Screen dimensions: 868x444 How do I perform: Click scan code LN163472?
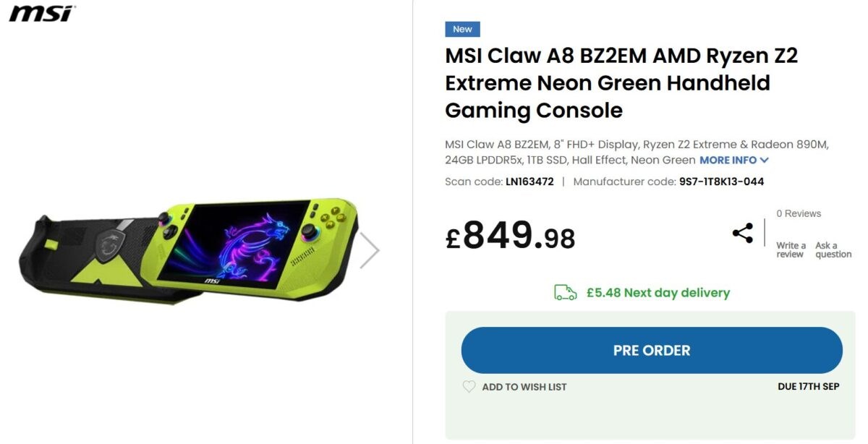click(x=529, y=182)
